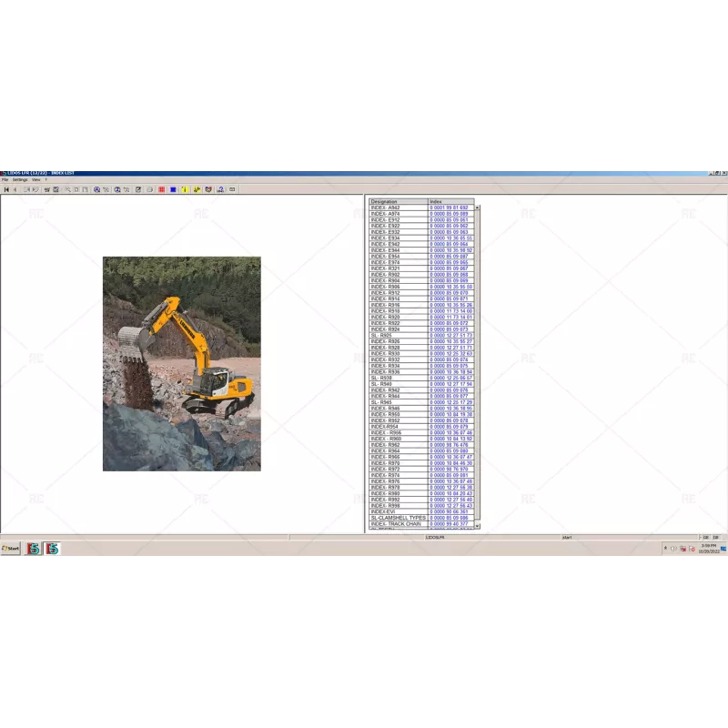The height and width of the screenshot is (728, 728).
Task: Click the red grid parts-table icon
Action: [x=161, y=189]
